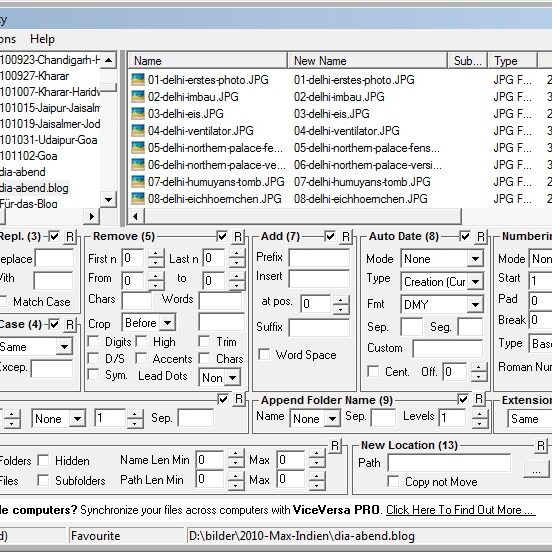Decrease Name Len Min with down stepper
The image size is (552, 552).
(x=236, y=464)
